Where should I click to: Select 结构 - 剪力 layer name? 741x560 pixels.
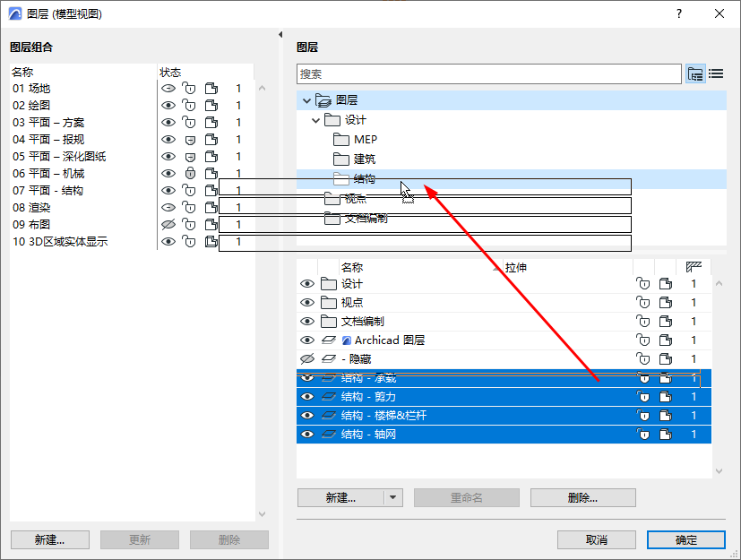368,397
